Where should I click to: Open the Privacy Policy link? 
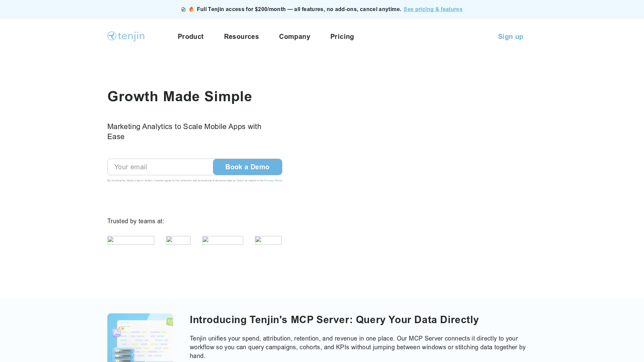point(273,181)
